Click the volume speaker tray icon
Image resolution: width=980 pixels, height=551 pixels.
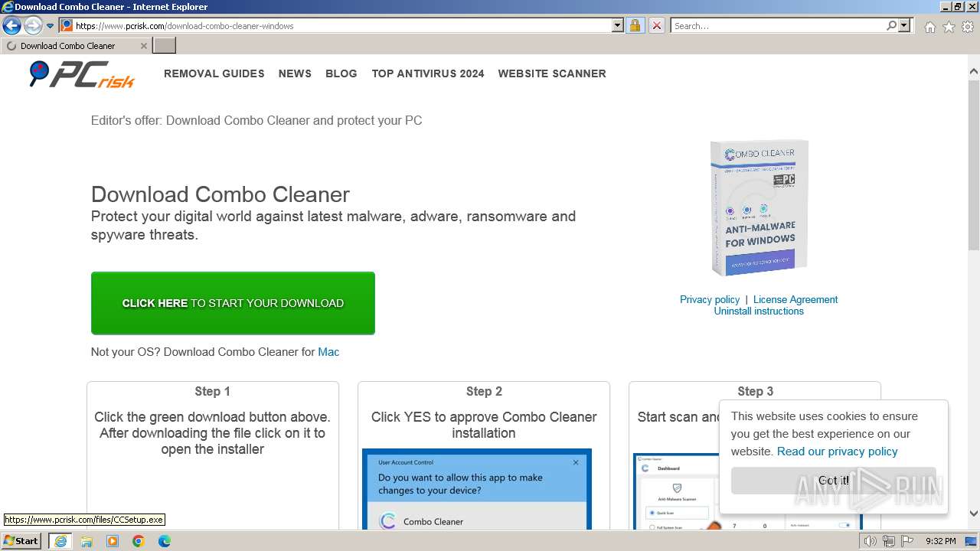pos(871,541)
